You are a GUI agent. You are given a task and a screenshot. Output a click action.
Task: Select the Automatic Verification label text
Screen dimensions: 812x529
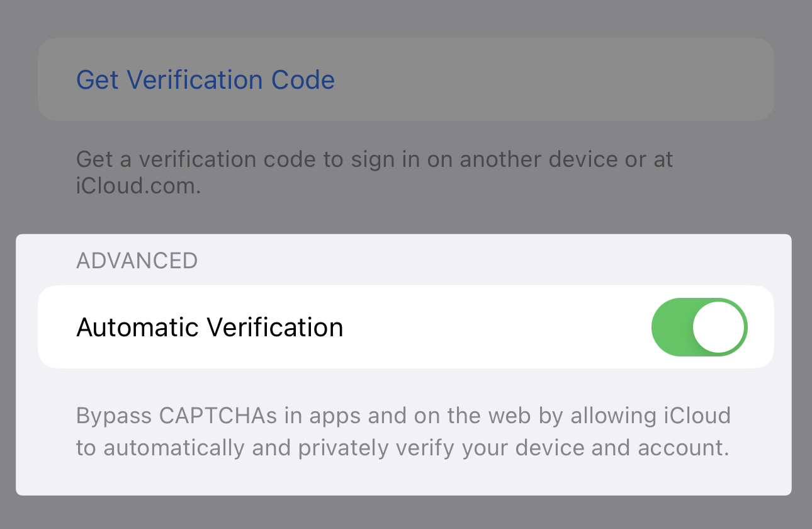210,327
